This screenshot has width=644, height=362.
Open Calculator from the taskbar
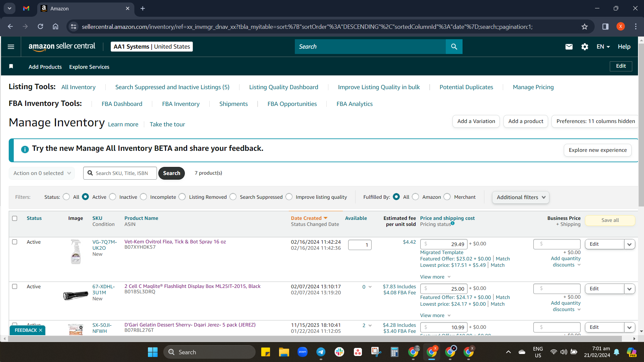394,352
